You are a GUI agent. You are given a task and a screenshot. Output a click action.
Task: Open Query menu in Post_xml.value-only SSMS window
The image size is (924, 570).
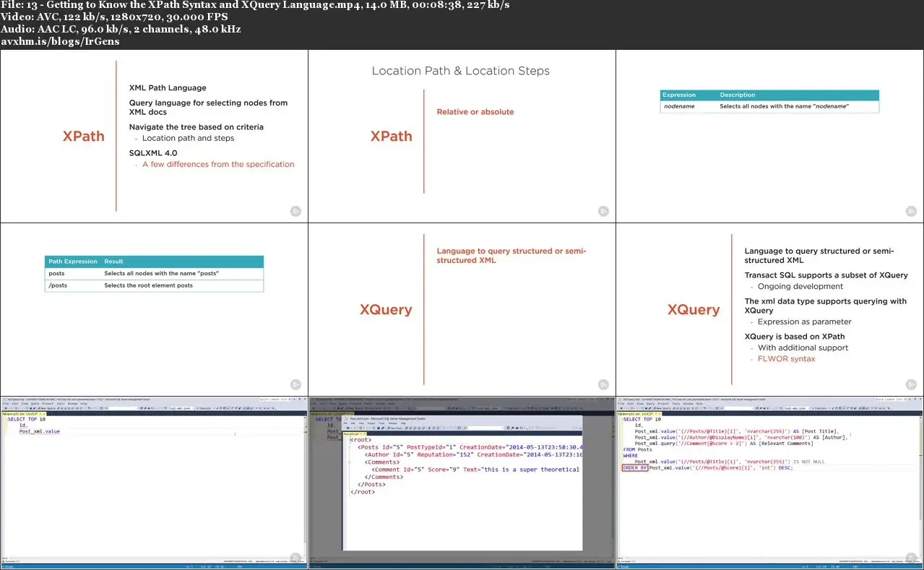(35, 404)
